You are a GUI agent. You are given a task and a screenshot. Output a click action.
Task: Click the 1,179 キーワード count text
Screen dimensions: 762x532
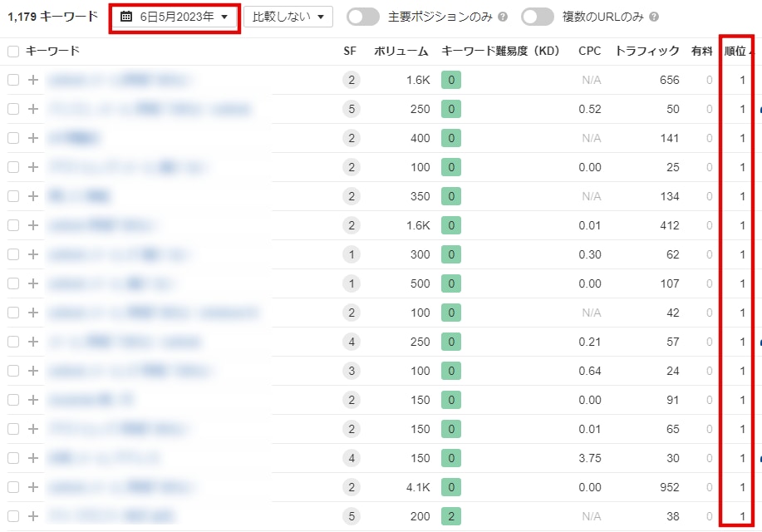(53, 17)
